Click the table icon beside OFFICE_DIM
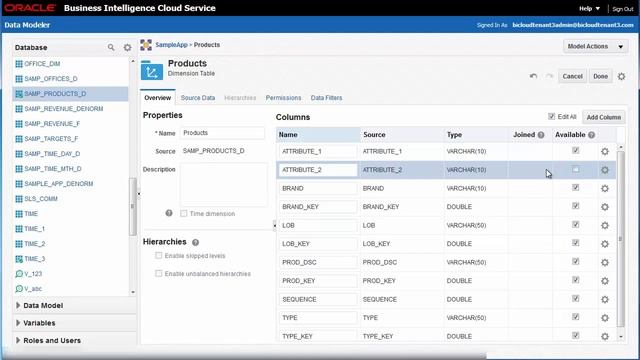The width and height of the screenshot is (640, 360). point(19,64)
